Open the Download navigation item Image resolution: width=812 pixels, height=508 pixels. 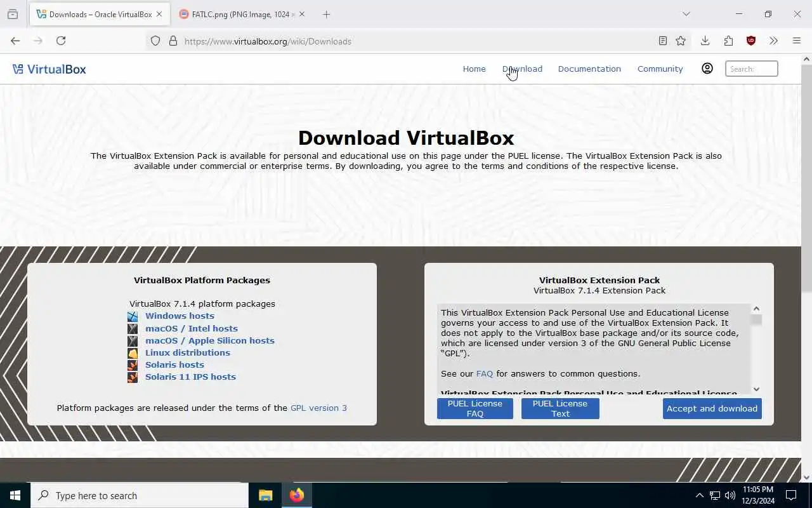pos(522,69)
